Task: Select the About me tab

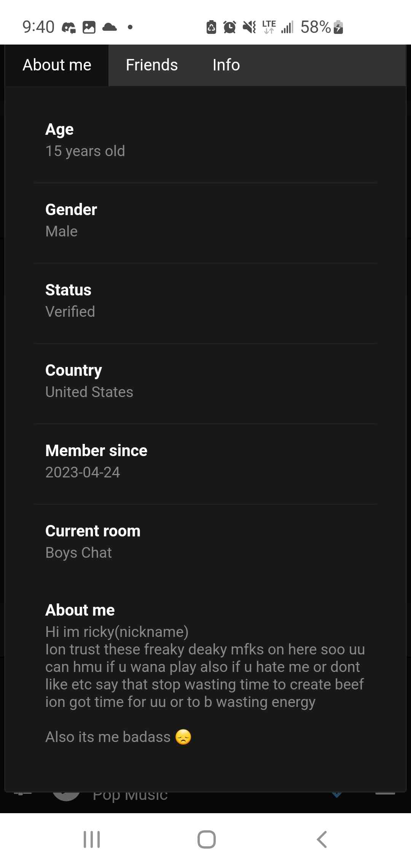Action: coord(57,65)
